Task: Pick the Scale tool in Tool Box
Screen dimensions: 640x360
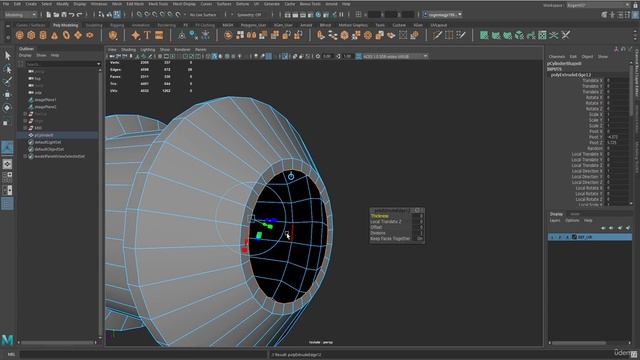Action: pos(6,122)
